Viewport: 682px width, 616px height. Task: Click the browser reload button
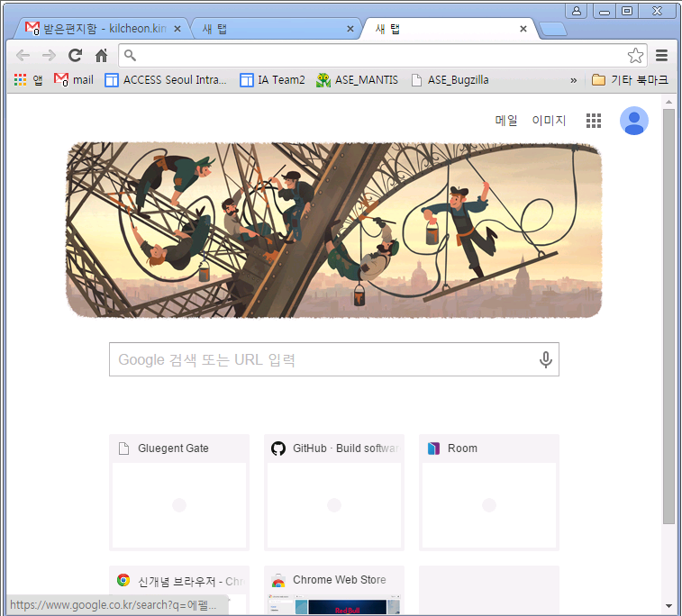pyautogui.click(x=76, y=55)
